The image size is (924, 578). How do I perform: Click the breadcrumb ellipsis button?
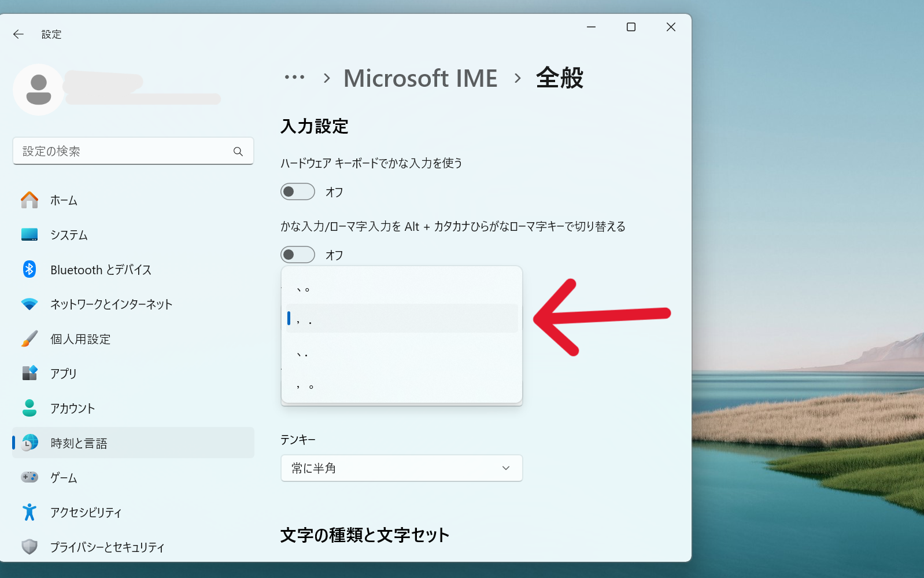pyautogui.click(x=294, y=77)
